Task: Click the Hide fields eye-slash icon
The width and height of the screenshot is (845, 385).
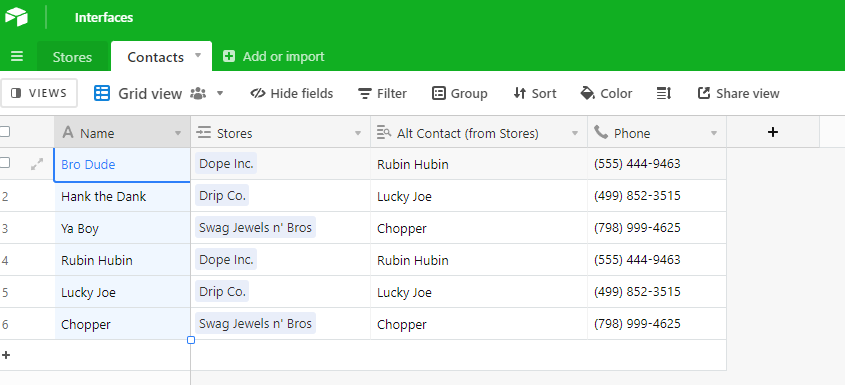Action: coord(258,93)
